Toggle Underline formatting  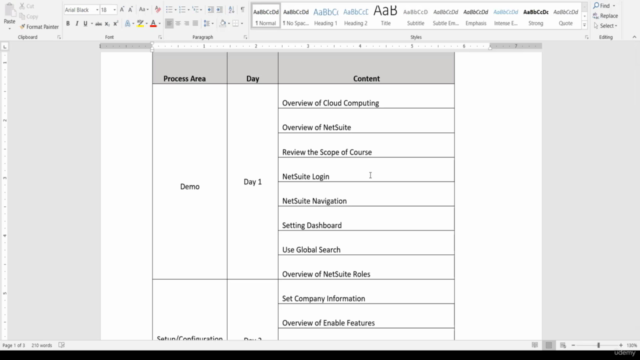tap(85, 24)
